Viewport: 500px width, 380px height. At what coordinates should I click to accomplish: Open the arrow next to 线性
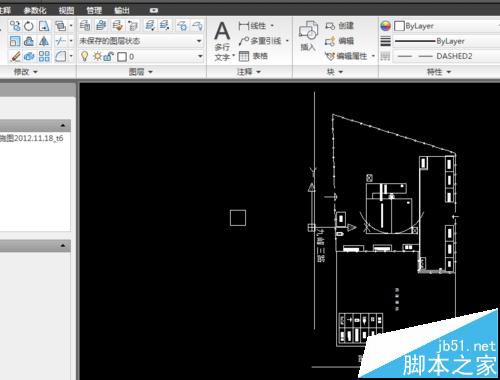[272, 26]
